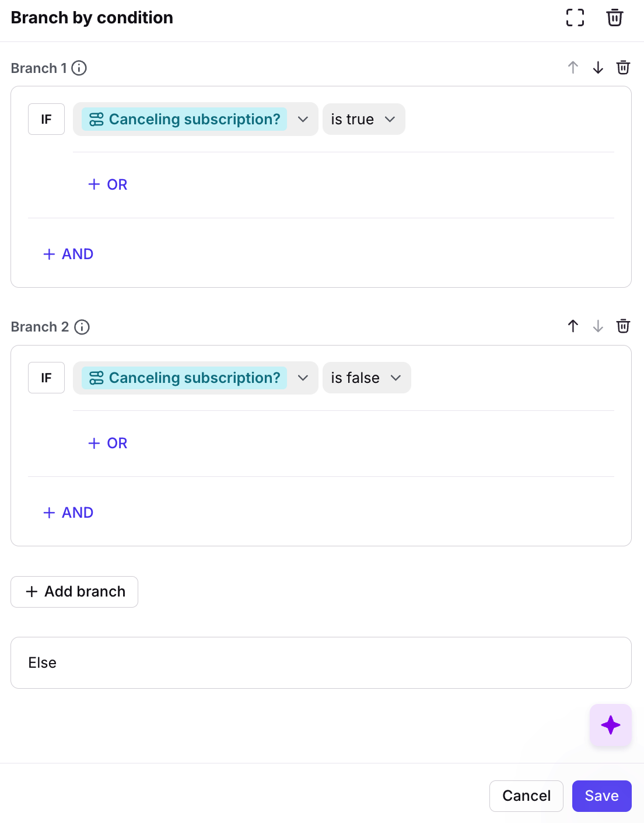Move Branch 1 down with arrow
The width and height of the screenshot is (644, 823).
[x=598, y=68]
